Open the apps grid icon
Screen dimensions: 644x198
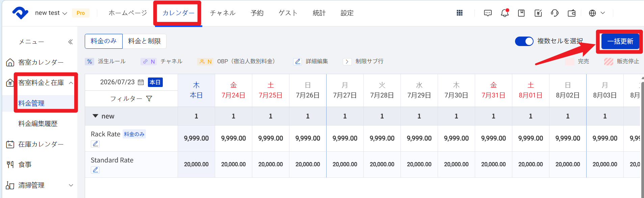[x=460, y=13]
